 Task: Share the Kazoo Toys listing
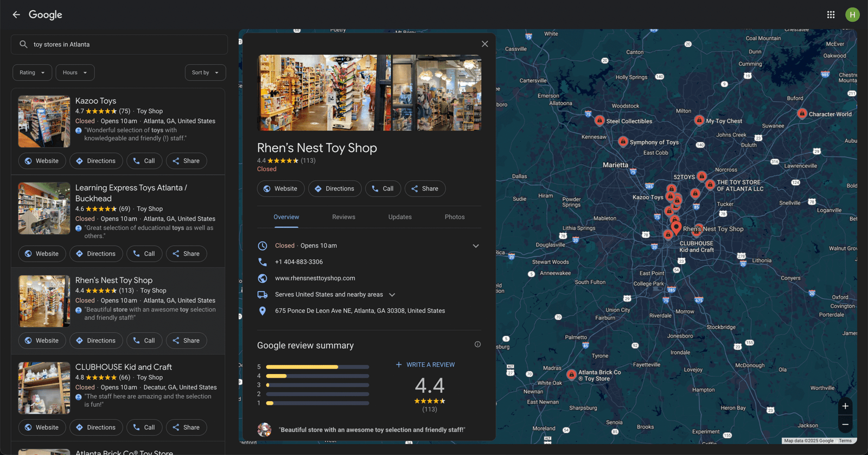186,161
